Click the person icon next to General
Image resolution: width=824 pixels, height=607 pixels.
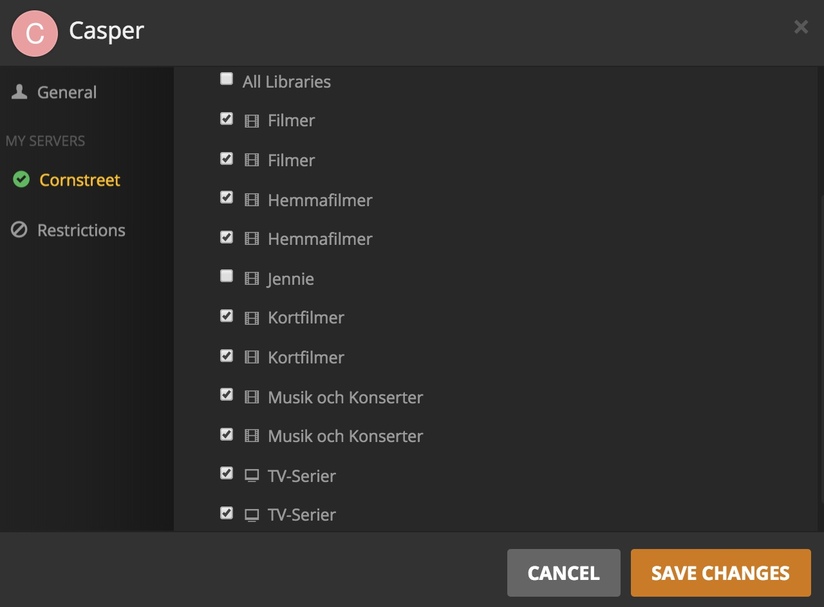[19, 92]
